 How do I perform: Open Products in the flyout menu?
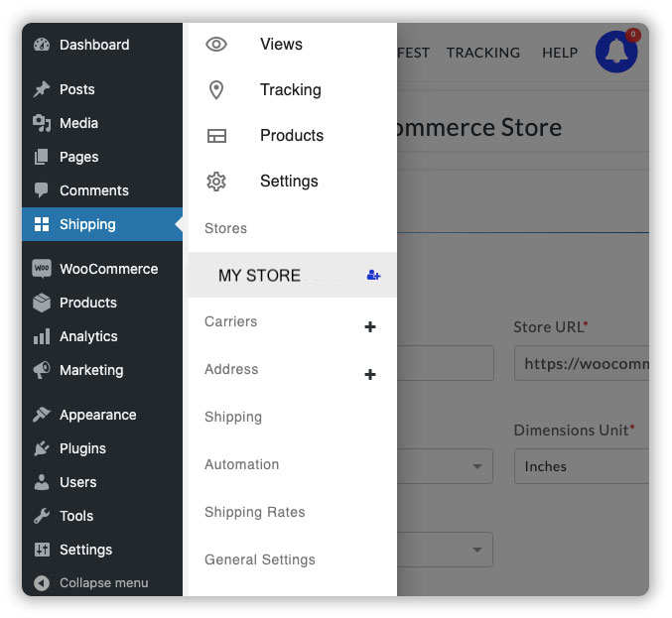tap(292, 135)
